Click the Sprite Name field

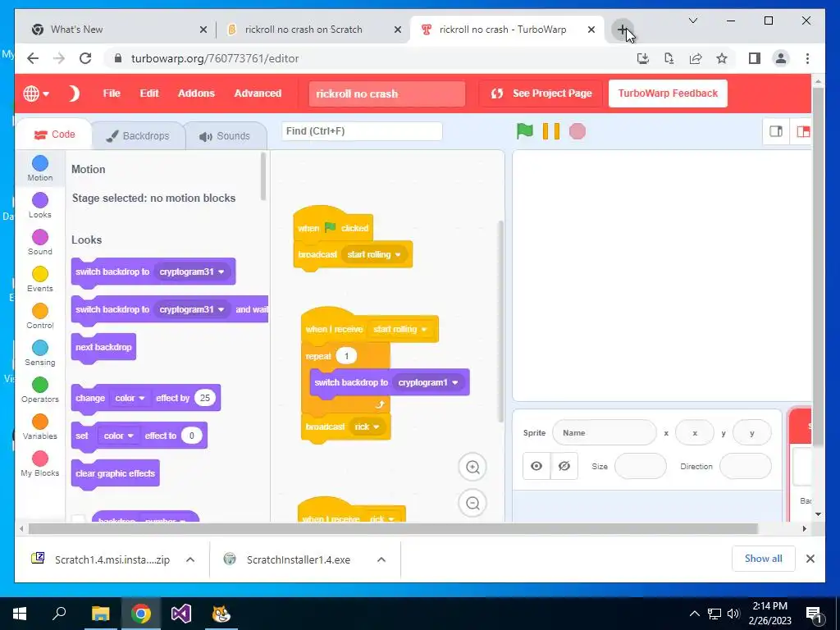coord(605,433)
